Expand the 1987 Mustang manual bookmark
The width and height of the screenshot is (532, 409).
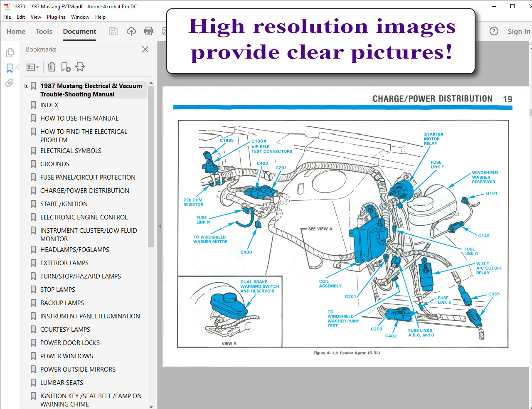(26, 86)
